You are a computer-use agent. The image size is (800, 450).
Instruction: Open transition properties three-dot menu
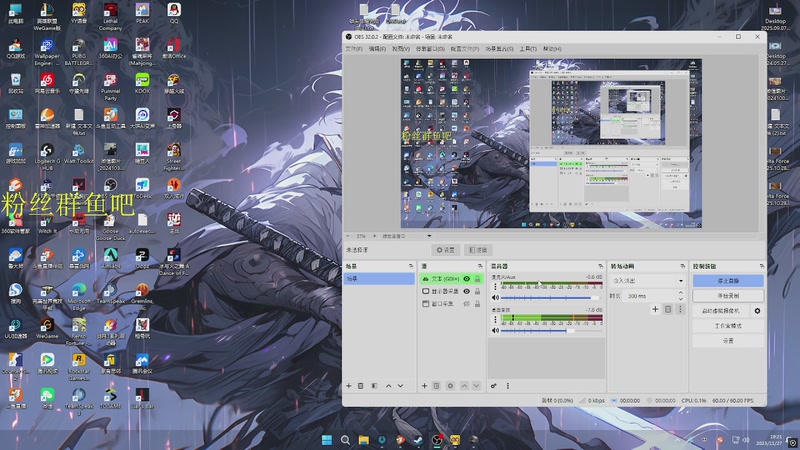tap(680, 309)
